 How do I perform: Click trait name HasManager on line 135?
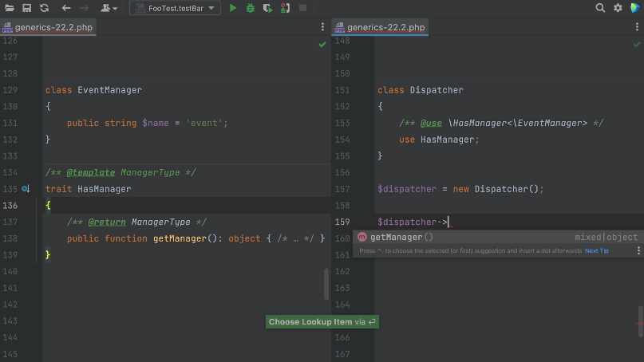tap(105, 189)
